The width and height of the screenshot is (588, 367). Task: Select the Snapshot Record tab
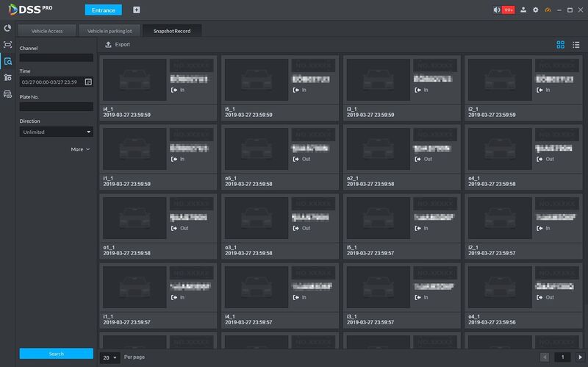(x=172, y=31)
